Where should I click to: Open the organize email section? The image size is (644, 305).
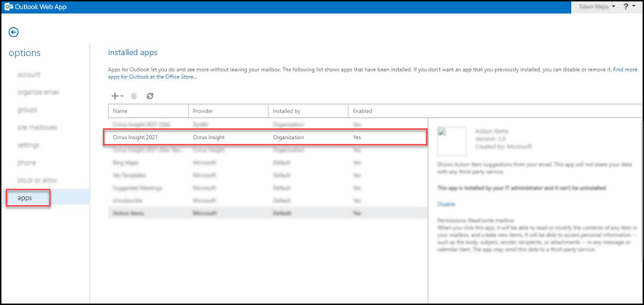38,92
